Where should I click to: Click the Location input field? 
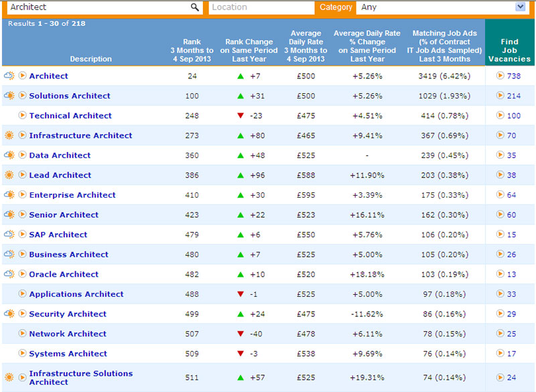coord(261,7)
